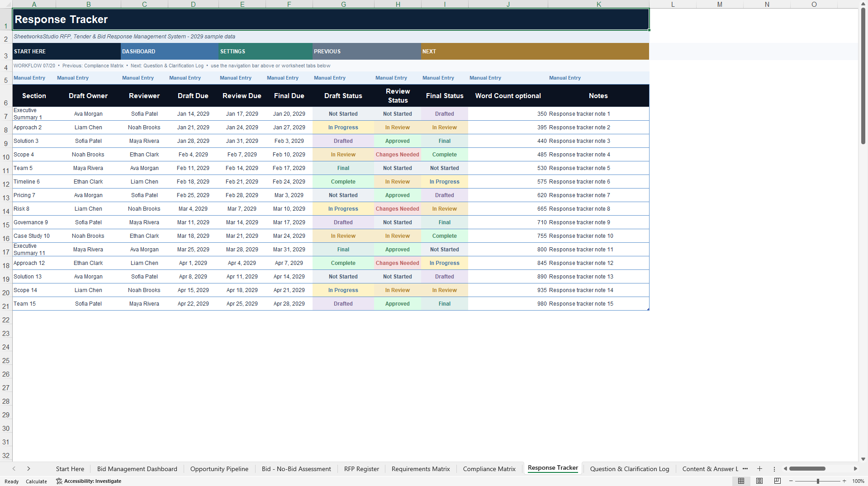Open Bid Management Dashboard sheet tab
This screenshot has height=486, width=868.
click(x=137, y=469)
